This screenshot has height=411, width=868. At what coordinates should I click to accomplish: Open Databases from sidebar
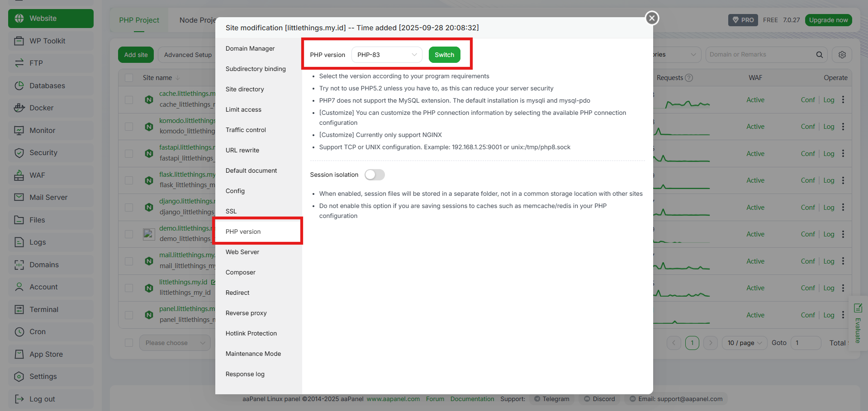click(x=51, y=86)
